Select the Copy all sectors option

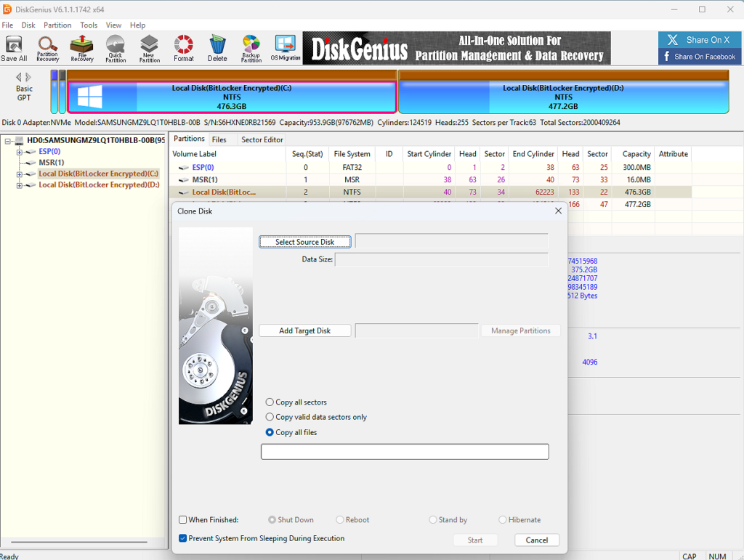(x=270, y=402)
